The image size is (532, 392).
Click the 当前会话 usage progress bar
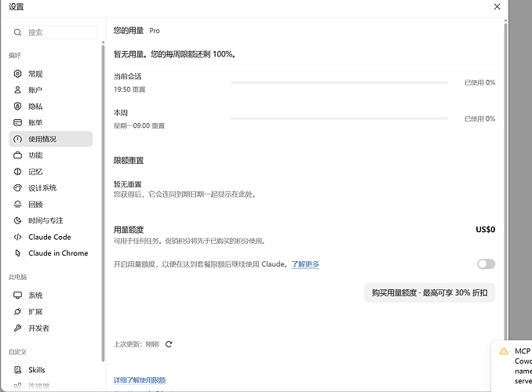point(339,82)
